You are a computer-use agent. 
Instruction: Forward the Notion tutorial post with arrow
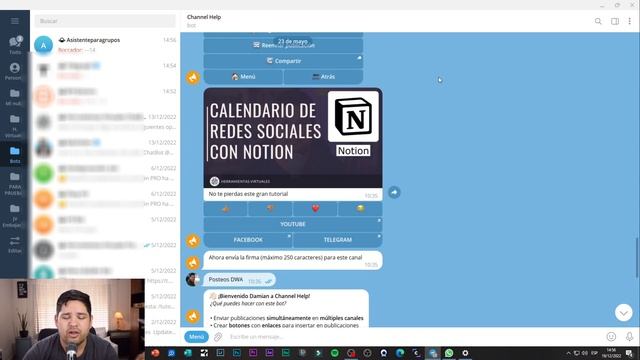pos(394,192)
